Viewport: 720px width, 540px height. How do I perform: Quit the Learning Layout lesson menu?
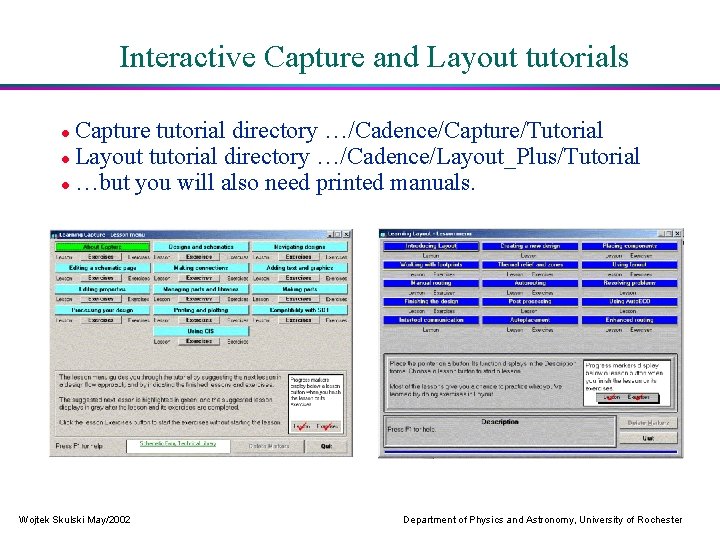(648, 438)
